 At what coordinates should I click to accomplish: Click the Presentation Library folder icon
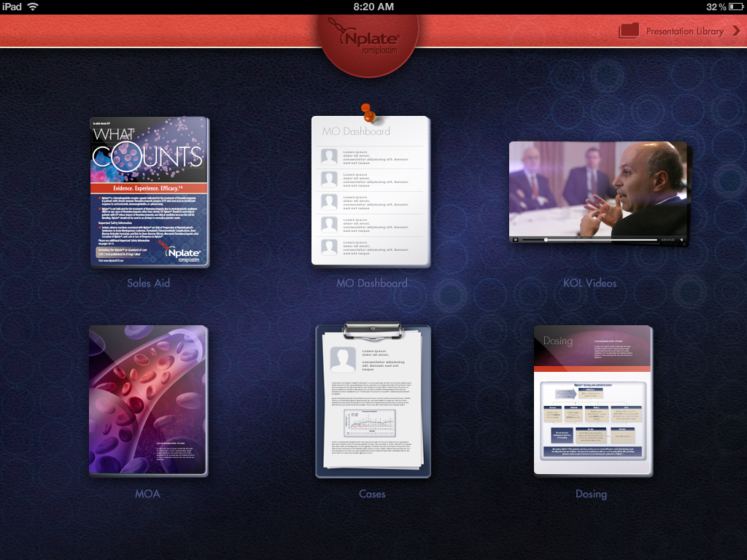629,31
